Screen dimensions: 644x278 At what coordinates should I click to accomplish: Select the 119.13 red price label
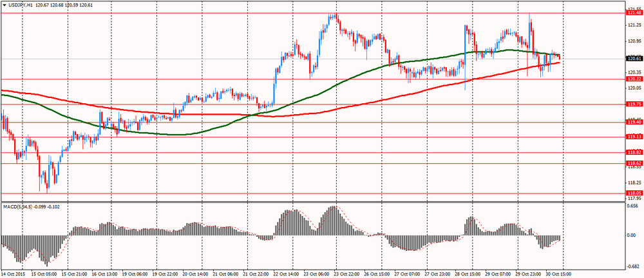click(634, 137)
